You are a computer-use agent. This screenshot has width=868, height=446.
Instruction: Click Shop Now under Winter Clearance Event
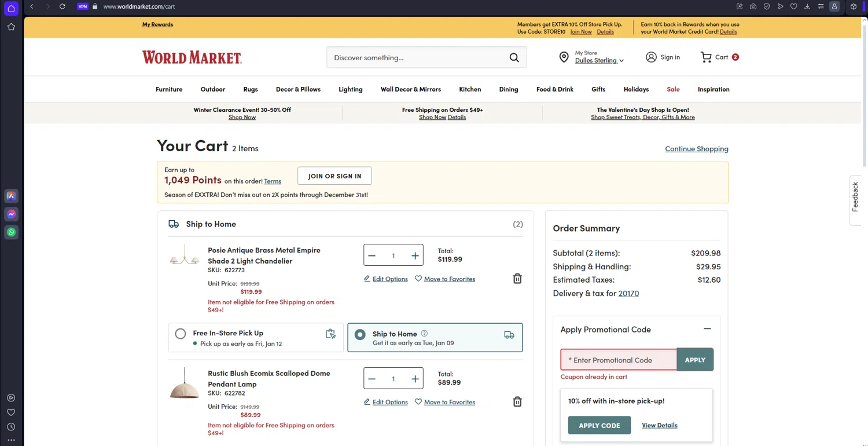(x=242, y=117)
